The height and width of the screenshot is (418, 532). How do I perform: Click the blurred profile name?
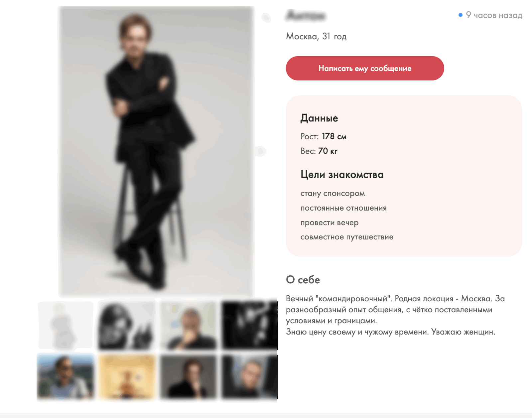click(306, 16)
